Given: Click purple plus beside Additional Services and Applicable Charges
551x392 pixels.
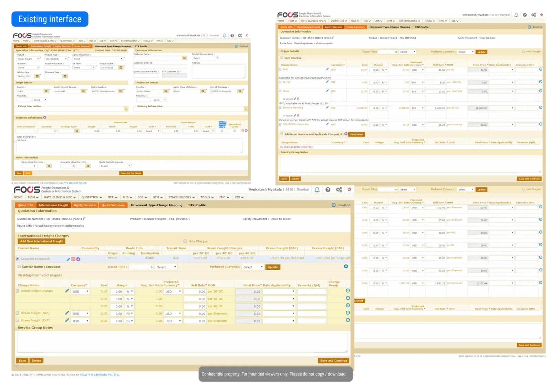Looking at the screenshot, I should pyautogui.click(x=346, y=134).
